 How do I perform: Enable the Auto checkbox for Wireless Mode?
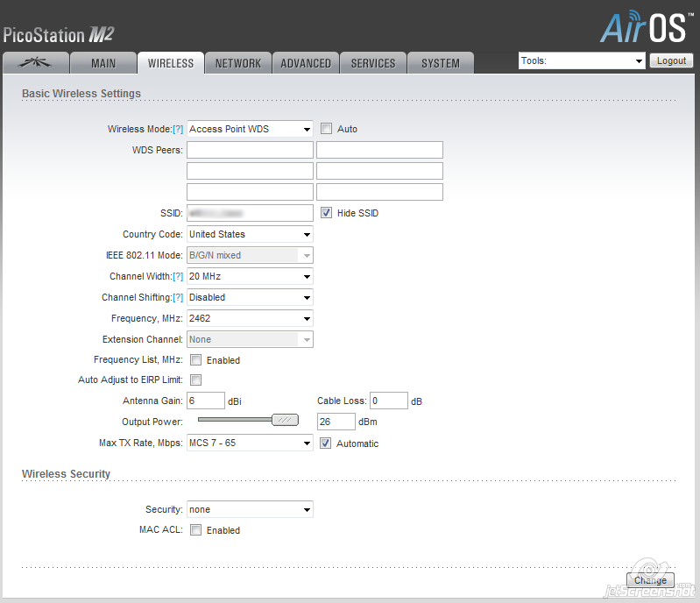point(326,129)
